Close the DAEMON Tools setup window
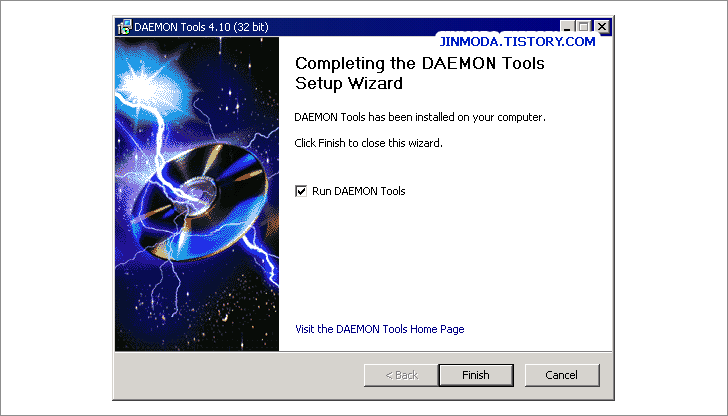The image size is (728, 416). [x=602, y=27]
